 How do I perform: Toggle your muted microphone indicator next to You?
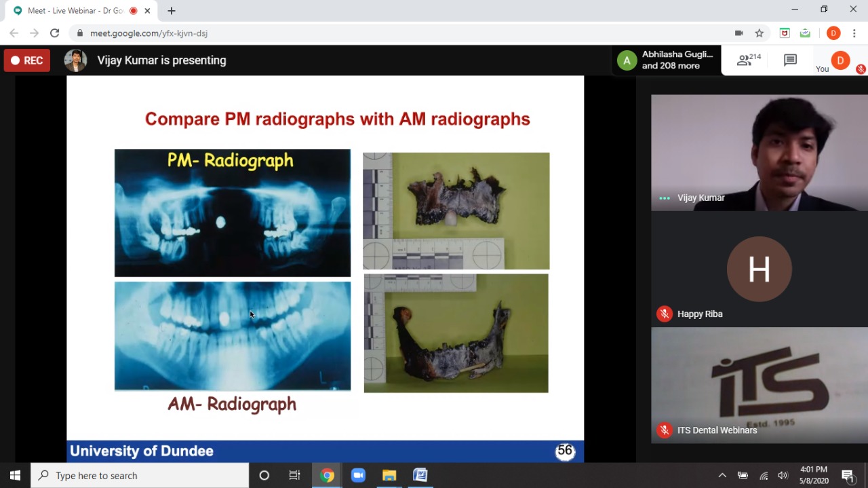point(861,69)
